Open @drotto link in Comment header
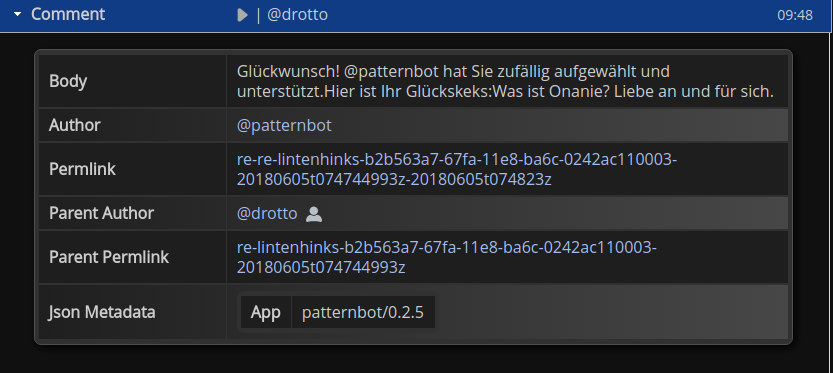This screenshot has height=373, width=833. pos(297,15)
